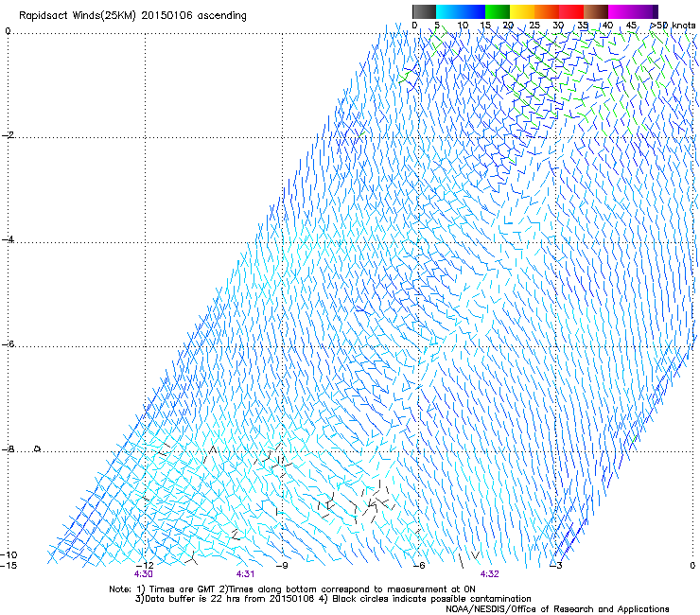This screenshot has width=700, height=615.
Task: Click the '30' label under the color scale
Action: (558, 26)
